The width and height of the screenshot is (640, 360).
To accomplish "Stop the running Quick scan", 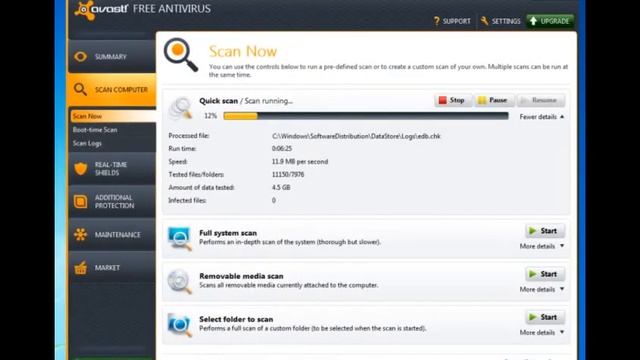I will 452,100.
